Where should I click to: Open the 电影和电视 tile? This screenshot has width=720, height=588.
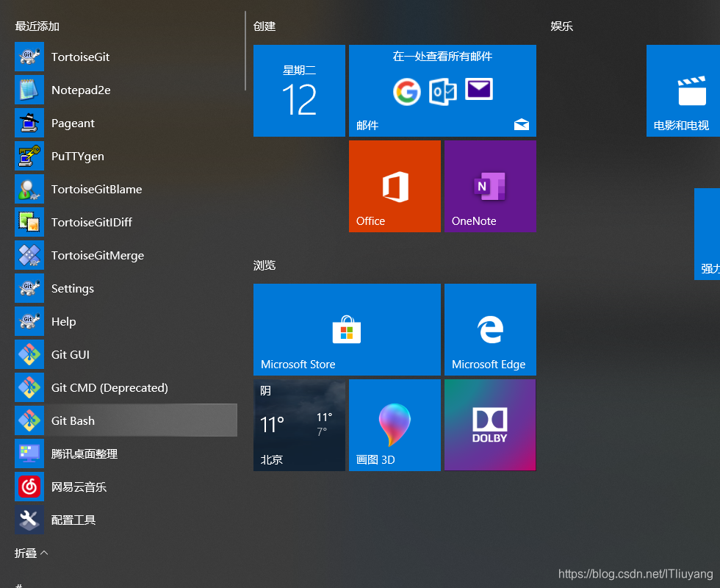(683, 91)
